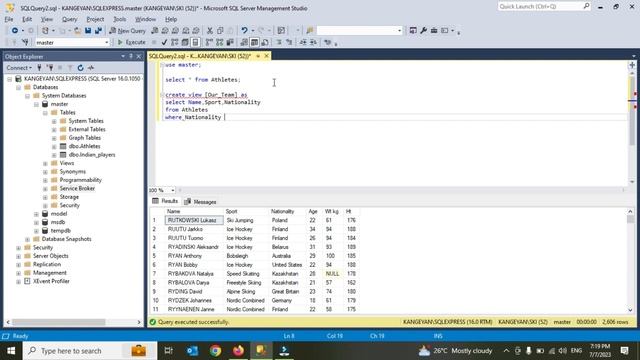The image size is (640, 360).
Task: Toggle Include Actual Execution Plan
Action: (x=209, y=42)
